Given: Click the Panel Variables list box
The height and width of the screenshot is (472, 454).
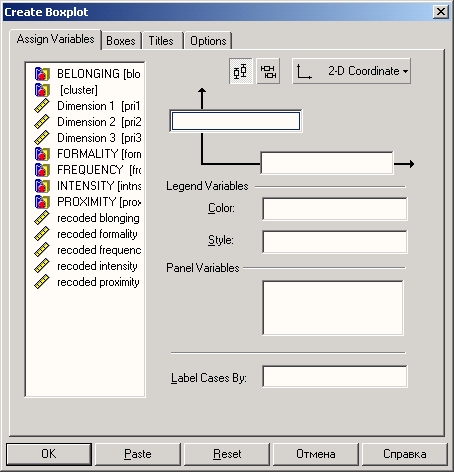Looking at the screenshot, I should (x=333, y=308).
